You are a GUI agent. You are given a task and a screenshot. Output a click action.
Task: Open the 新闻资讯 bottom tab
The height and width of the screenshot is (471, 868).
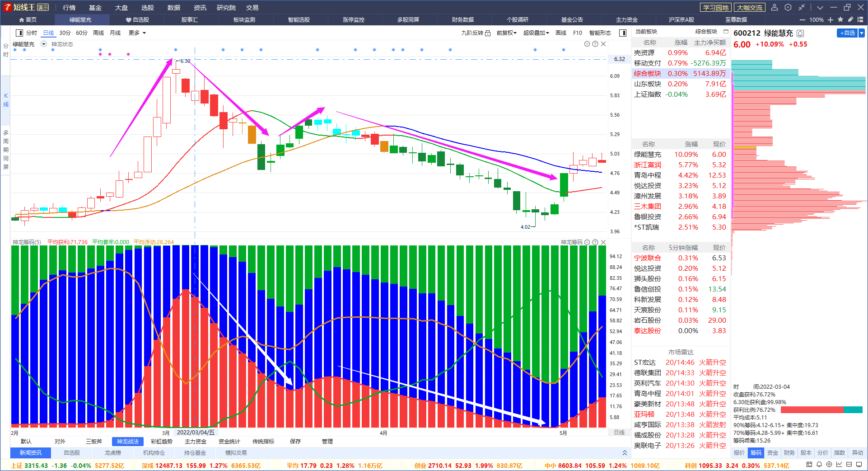tap(30, 453)
